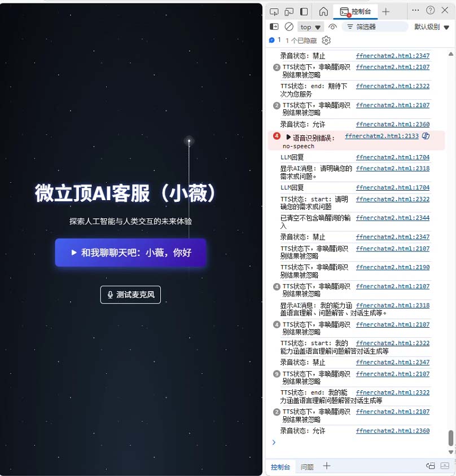The width and height of the screenshot is (456, 476).
Task: Toggle device emulation mode icon
Action: tap(289, 11)
